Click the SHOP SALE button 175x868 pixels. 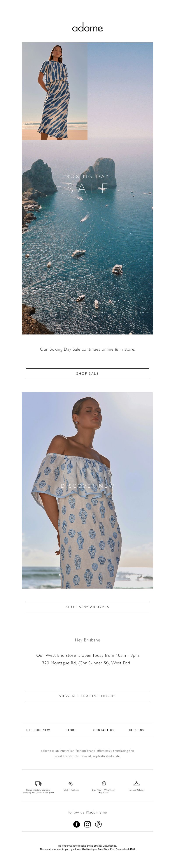87,373
